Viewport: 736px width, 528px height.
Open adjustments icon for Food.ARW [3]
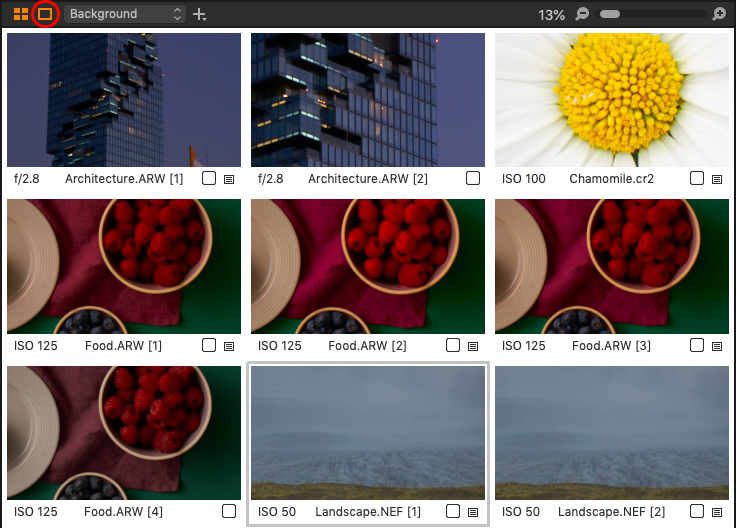tap(717, 346)
